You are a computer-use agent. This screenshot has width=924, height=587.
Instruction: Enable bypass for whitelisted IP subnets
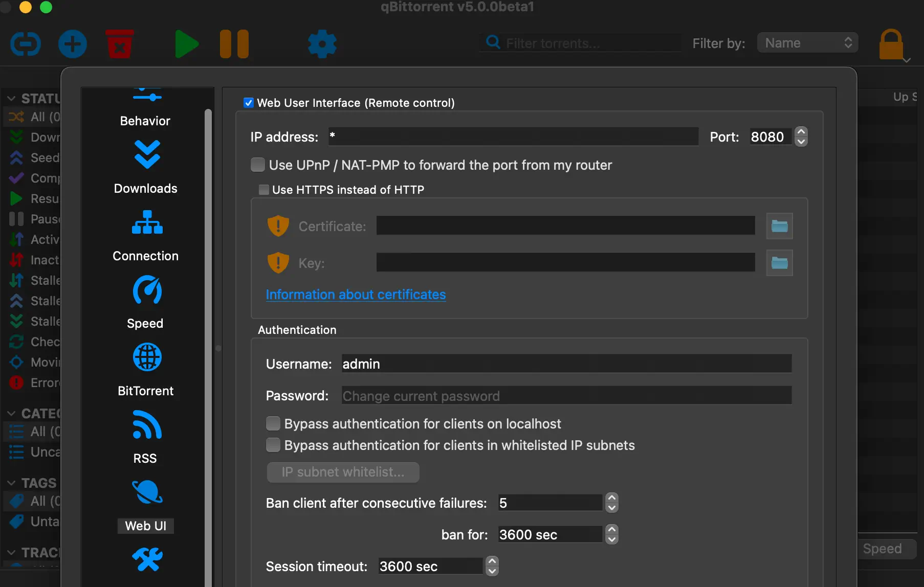[x=273, y=445]
